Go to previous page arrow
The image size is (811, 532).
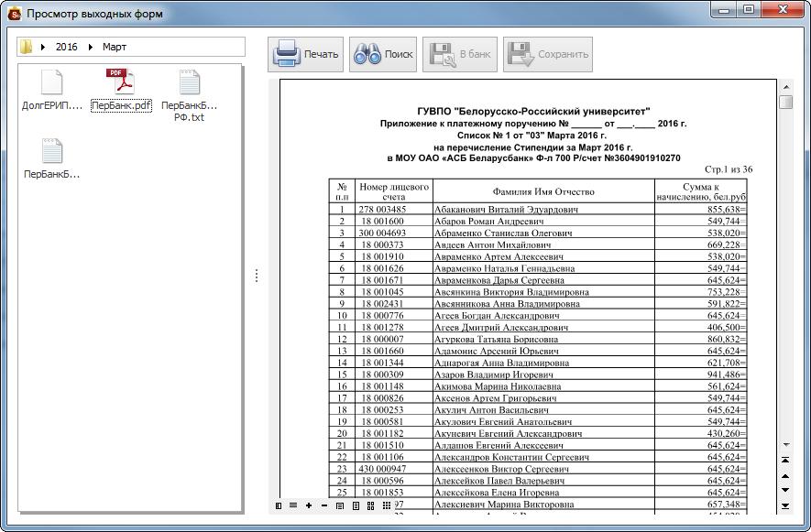[x=785, y=475]
